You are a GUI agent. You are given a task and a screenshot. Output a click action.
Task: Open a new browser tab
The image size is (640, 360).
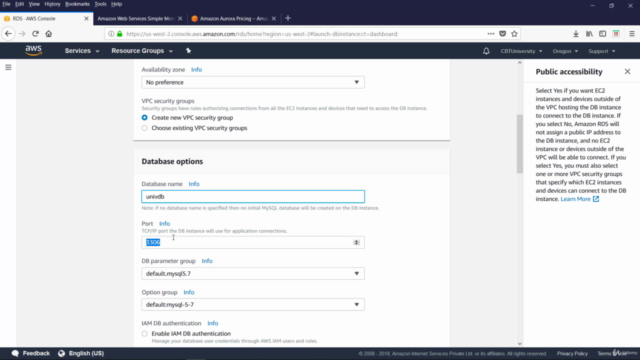(288, 18)
